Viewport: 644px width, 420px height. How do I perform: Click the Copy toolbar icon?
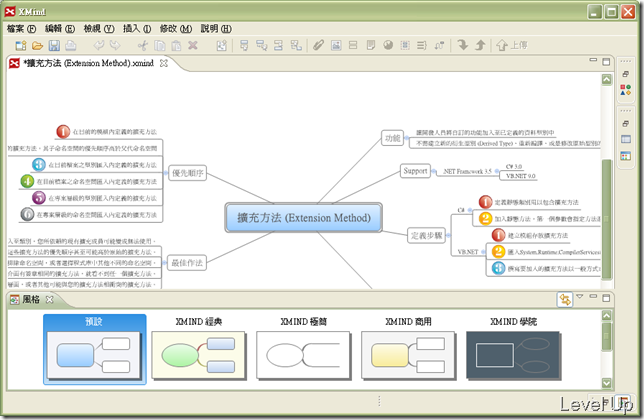[x=160, y=45]
